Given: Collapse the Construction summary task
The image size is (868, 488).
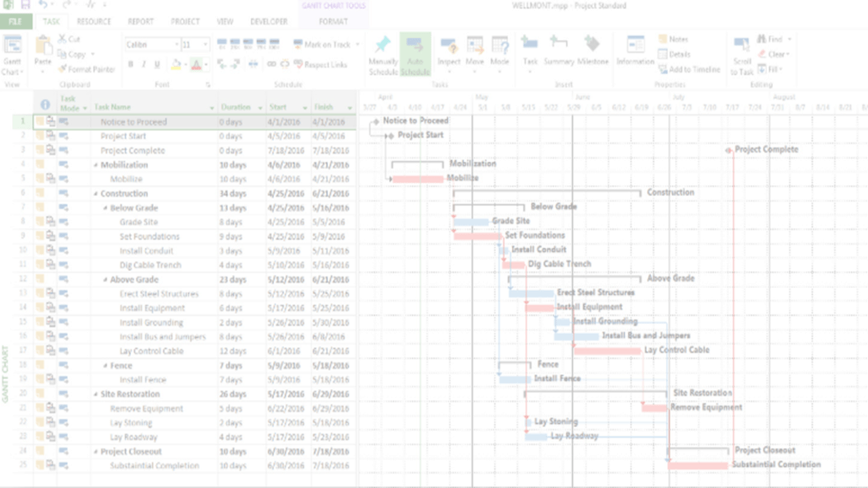Looking at the screenshot, I should tap(96, 194).
